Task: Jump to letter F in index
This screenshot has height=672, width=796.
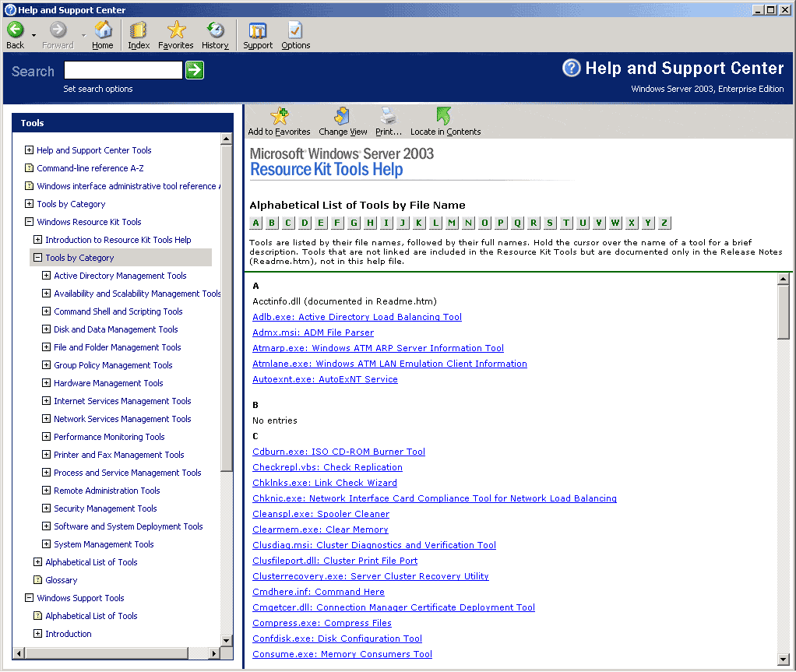Action: tap(337, 223)
